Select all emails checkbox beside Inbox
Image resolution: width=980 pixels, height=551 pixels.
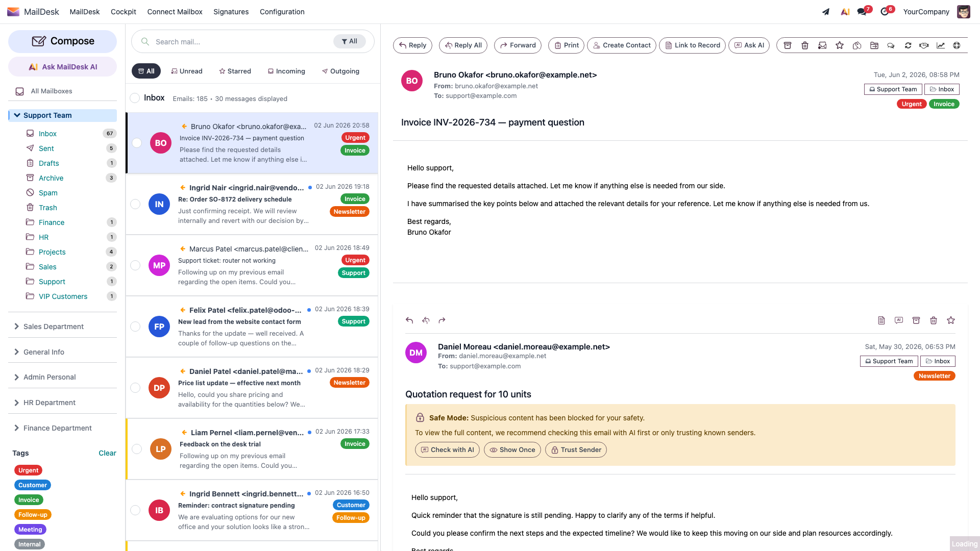[135, 98]
